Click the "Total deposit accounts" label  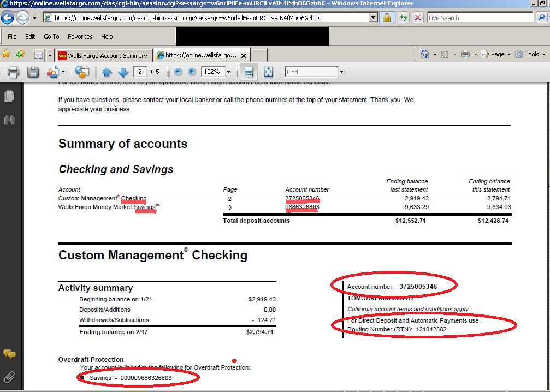[x=256, y=221]
